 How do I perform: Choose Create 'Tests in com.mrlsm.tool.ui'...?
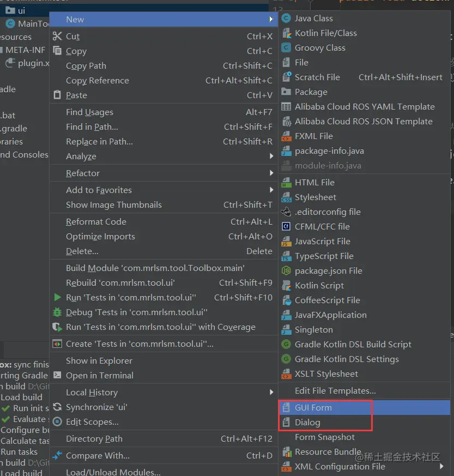pos(164,344)
